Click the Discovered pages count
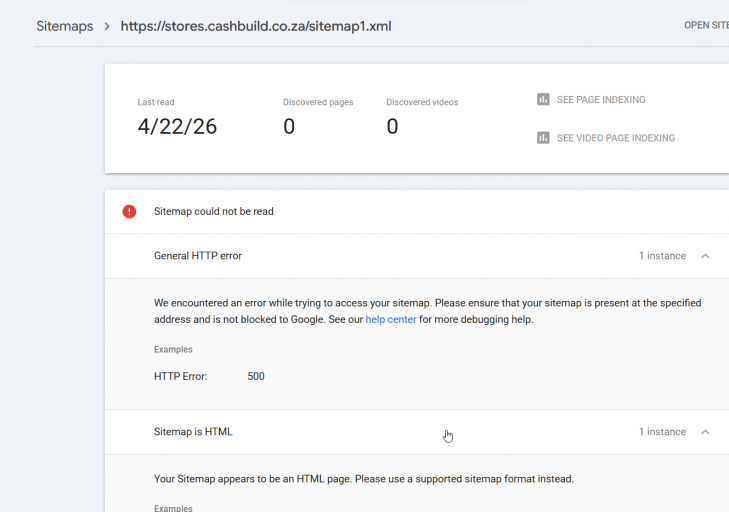 289,126
